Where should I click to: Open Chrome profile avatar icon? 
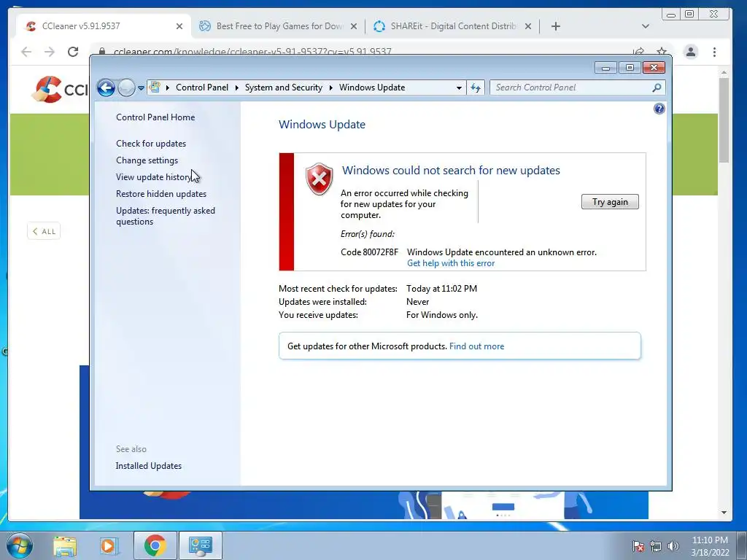coord(691,52)
